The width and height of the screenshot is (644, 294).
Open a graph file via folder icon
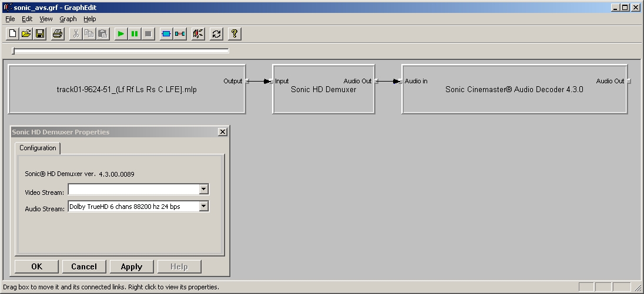coord(26,33)
